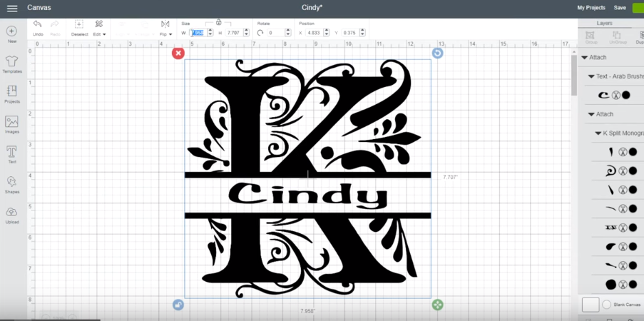Click black color swatch on swirl-shape layer
The image size is (644, 321).
633,171
